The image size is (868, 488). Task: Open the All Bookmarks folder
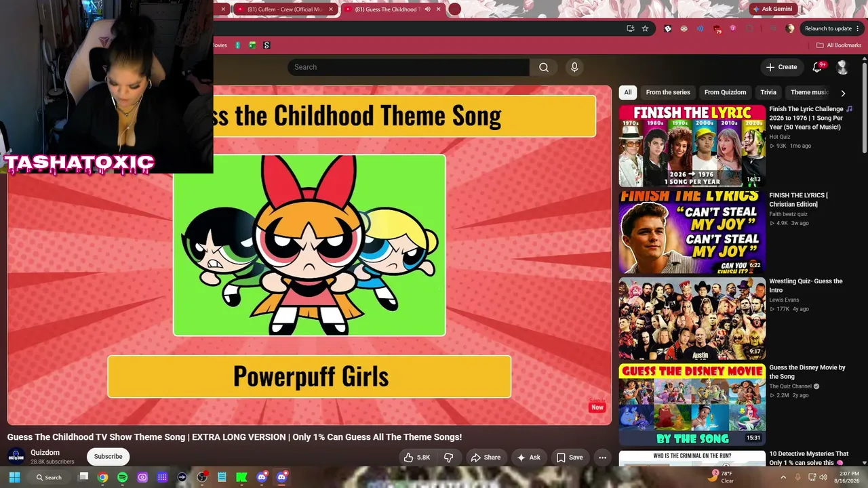[839, 45]
